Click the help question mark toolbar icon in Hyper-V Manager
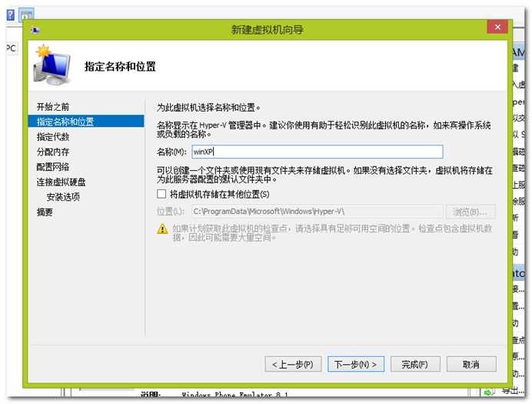This screenshot has width=532, height=404. (11, 15)
